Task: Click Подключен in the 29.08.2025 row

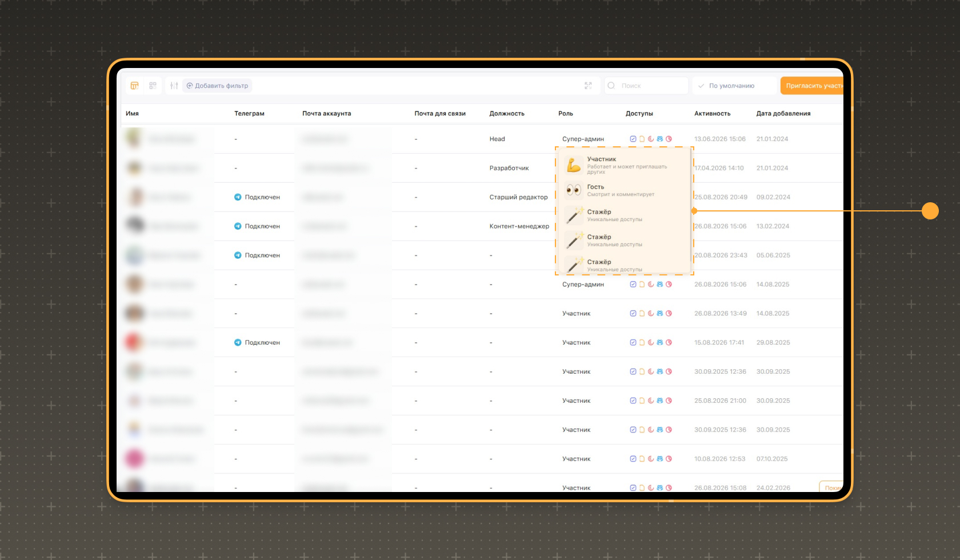Action: click(262, 342)
